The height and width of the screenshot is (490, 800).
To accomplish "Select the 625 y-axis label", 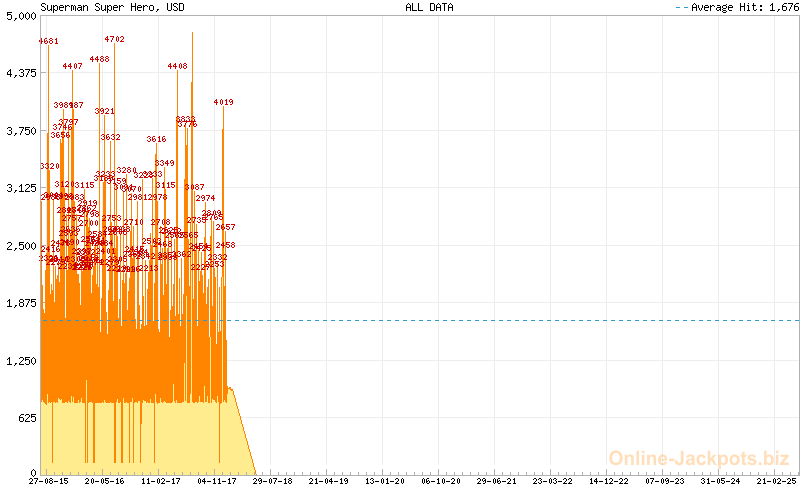I will click(27, 418).
